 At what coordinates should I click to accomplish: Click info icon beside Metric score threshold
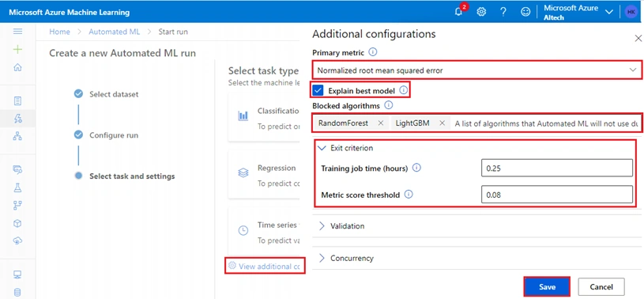coord(409,194)
